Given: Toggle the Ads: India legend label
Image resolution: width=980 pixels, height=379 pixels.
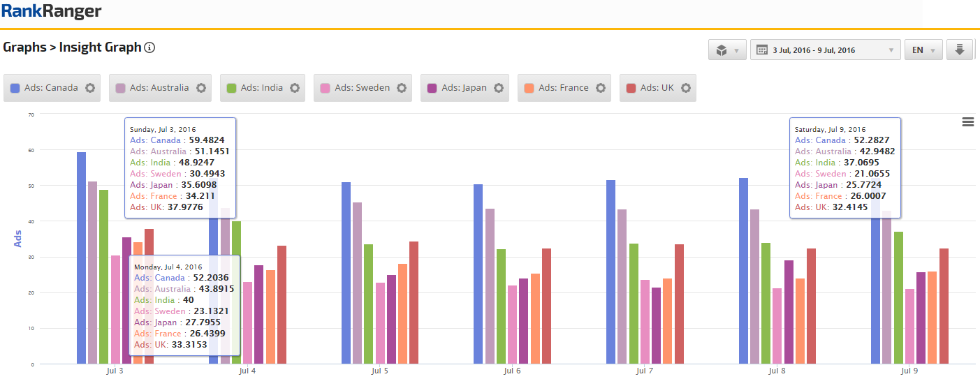Looking at the screenshot, I should pos(262,88).
